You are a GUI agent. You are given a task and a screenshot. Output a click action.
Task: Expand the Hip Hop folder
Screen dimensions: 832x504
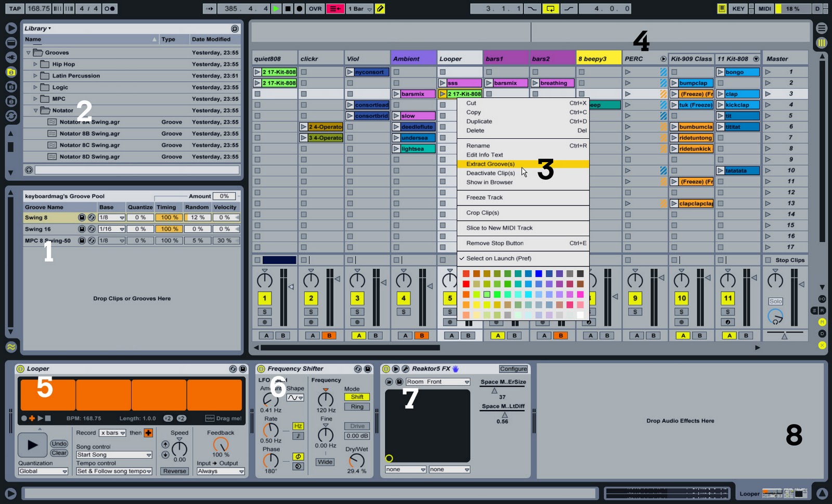35,64
